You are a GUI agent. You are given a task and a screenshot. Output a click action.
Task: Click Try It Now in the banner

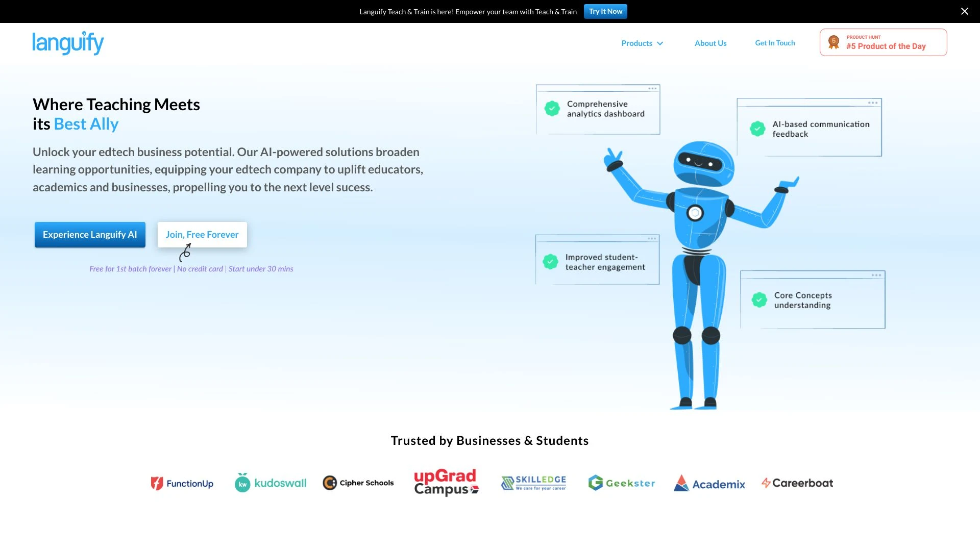click(605, 11)
